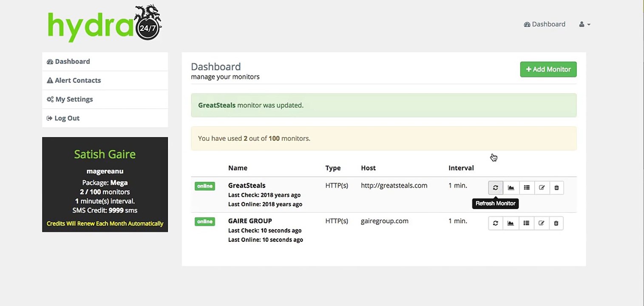Image resolution: width=644 pixels, height=306 pixels.
Task: Click the online badge for GreatSteals
Action: click(x=205, y=186)
